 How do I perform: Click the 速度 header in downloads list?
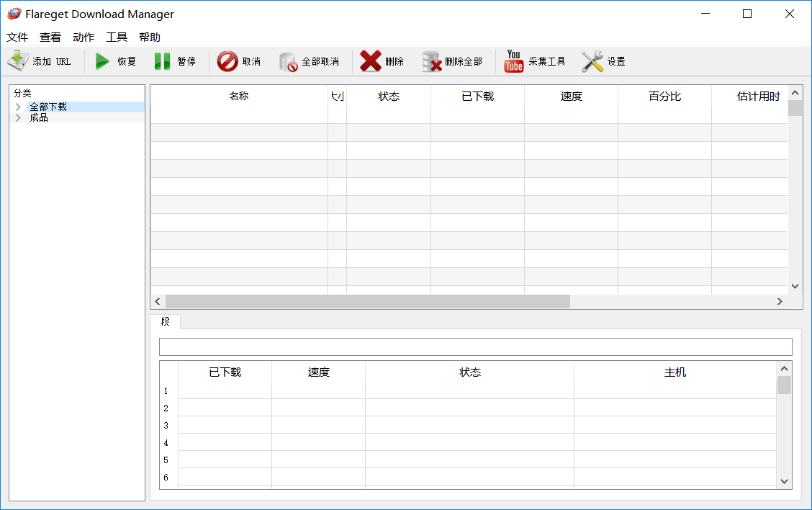tap(571, 97)
